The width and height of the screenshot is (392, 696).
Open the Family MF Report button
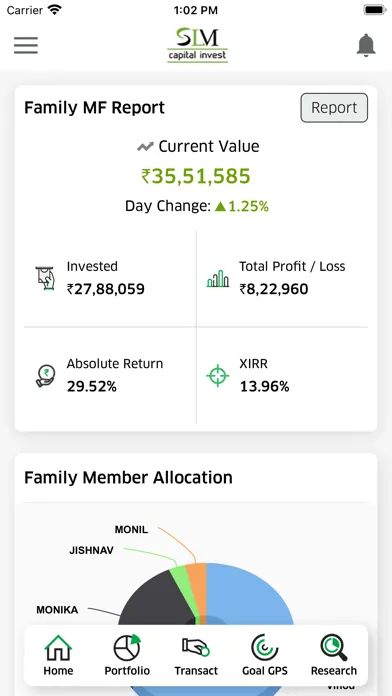pyautogui.click(x=334, y=107)
